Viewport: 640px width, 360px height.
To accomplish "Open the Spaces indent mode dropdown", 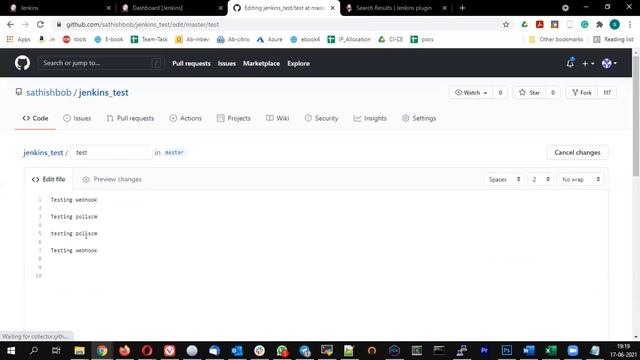I will coord(504,179).
